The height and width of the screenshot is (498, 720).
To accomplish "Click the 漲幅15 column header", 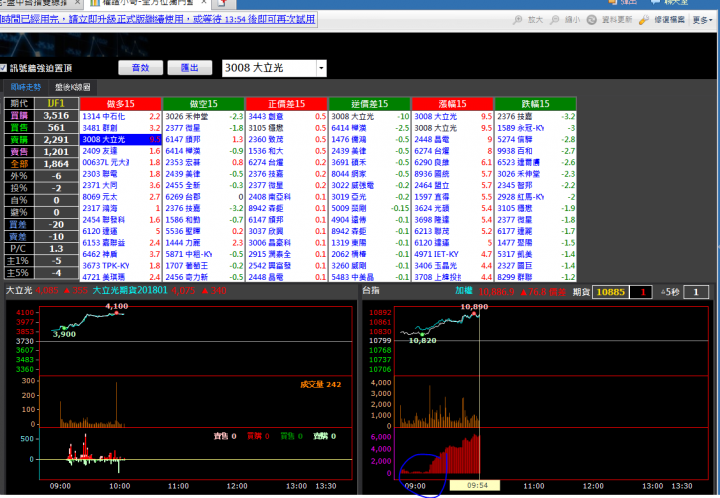I will click(453, 103).
